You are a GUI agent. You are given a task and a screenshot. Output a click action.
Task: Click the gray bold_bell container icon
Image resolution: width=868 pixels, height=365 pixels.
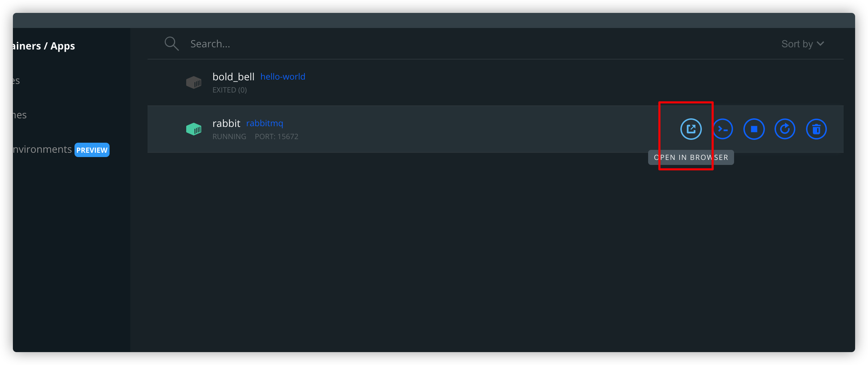[194, 82]
